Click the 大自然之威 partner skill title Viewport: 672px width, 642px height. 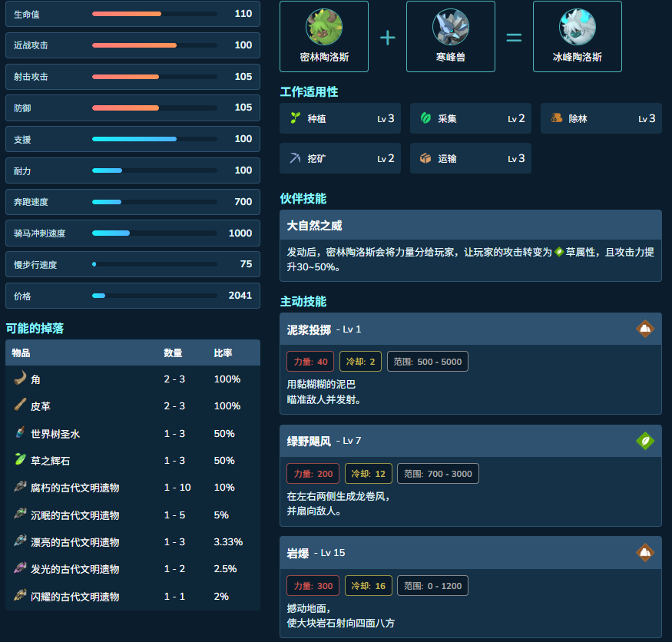coord(314,226)
